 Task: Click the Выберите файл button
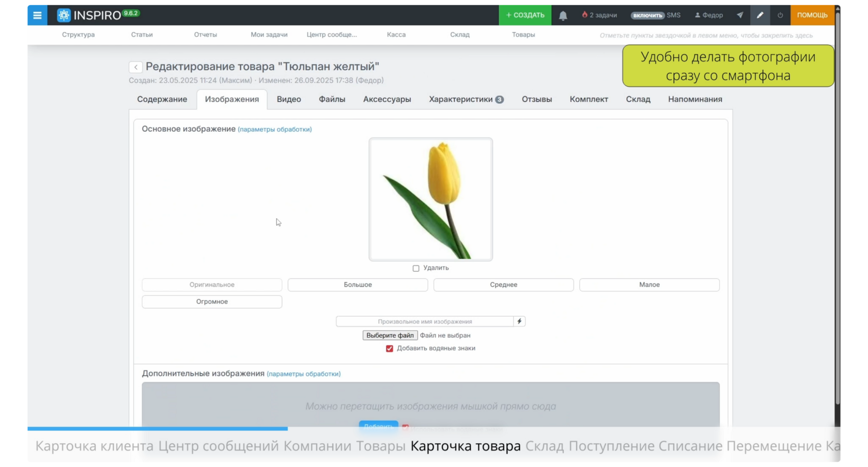(390, 335)
